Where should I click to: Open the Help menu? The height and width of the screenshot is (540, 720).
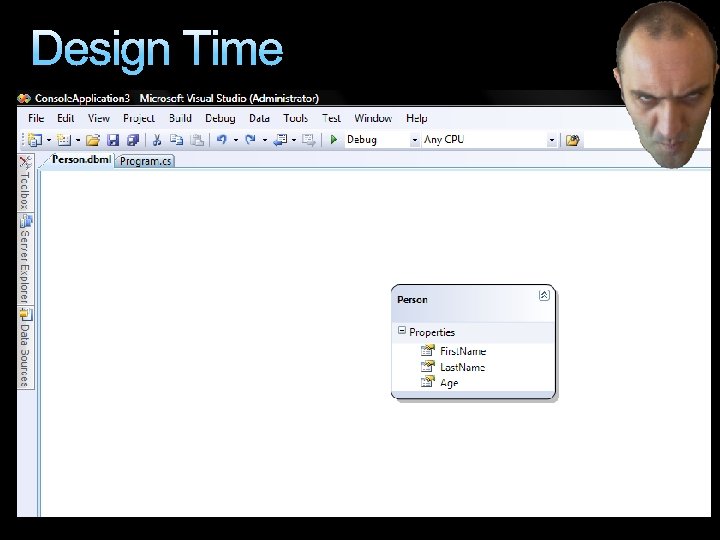click(x=416, y=118)
